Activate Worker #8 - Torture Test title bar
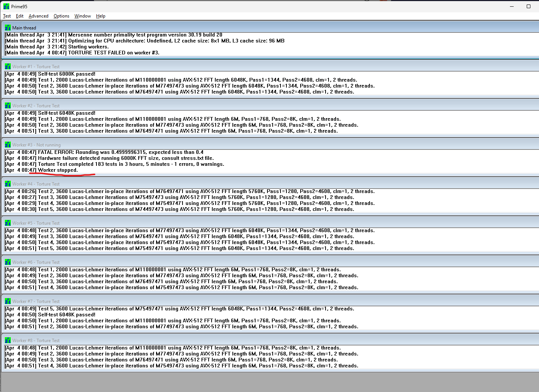539x392 pixels. click(271, 341)
